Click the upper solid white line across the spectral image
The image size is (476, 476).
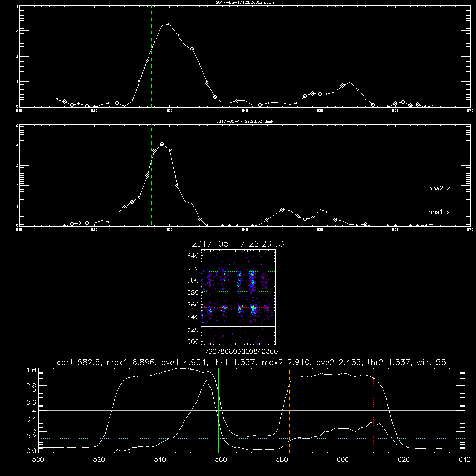(x=238, y=268)
